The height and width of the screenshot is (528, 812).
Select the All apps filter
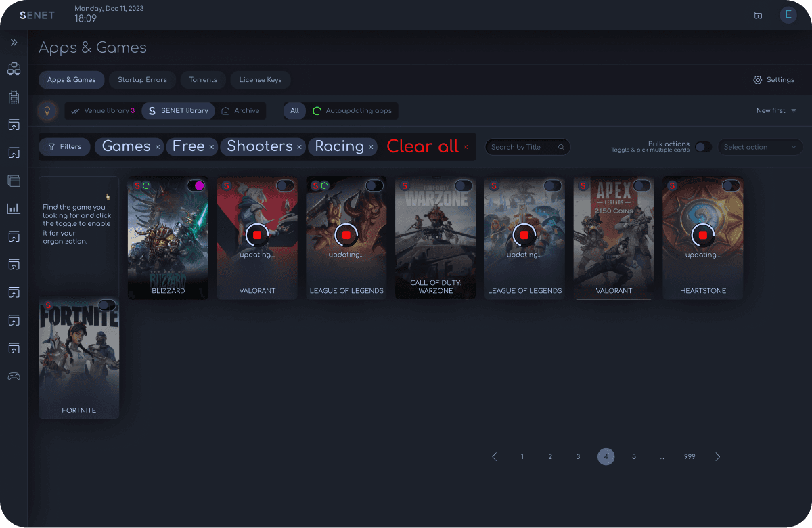294,110
